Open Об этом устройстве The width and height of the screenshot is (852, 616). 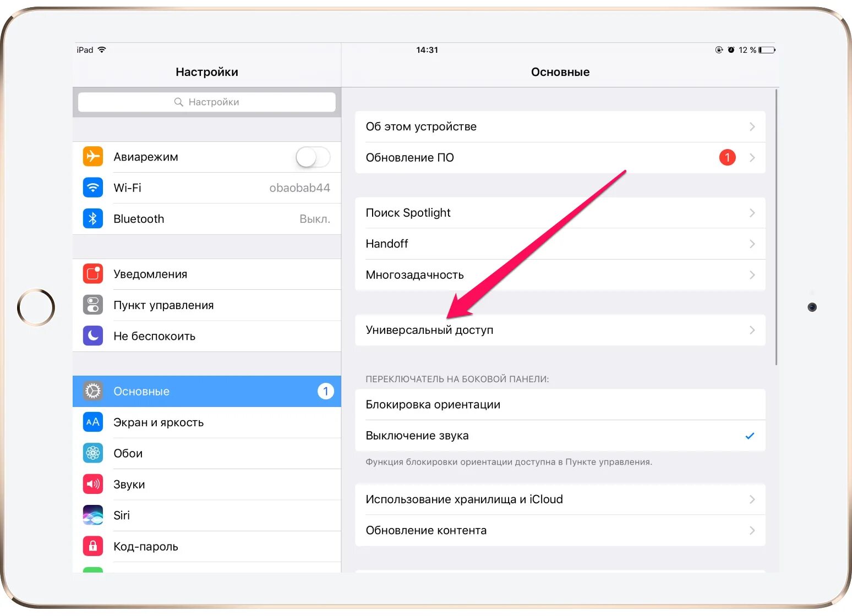point(560,127)
